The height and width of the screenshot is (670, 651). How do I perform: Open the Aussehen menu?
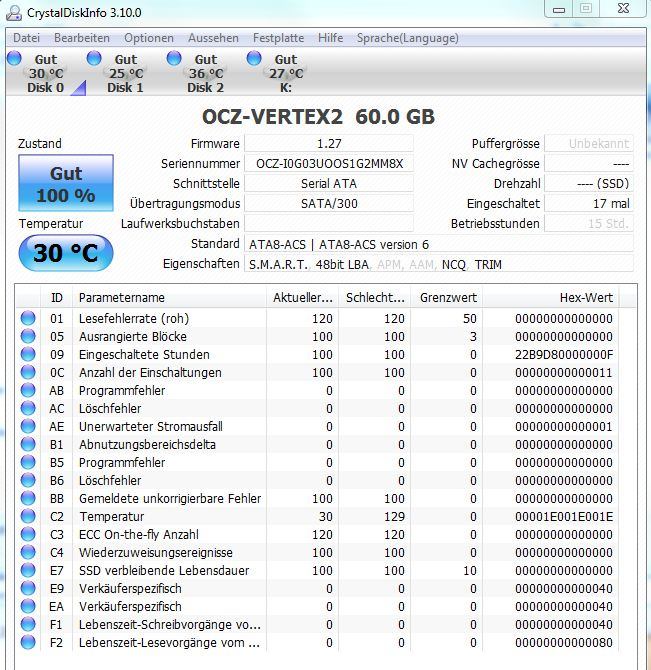(214, 38)
